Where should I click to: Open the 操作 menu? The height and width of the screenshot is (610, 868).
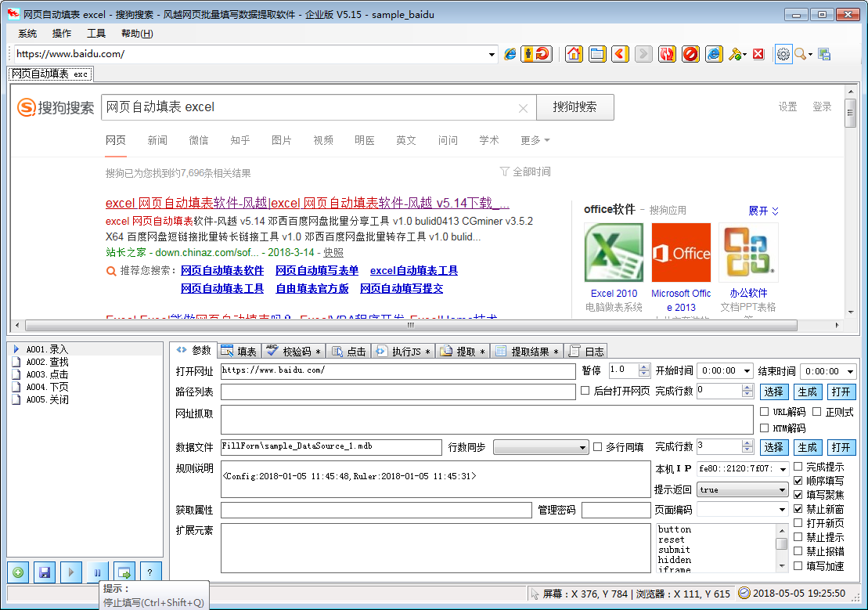pos(62,33)
